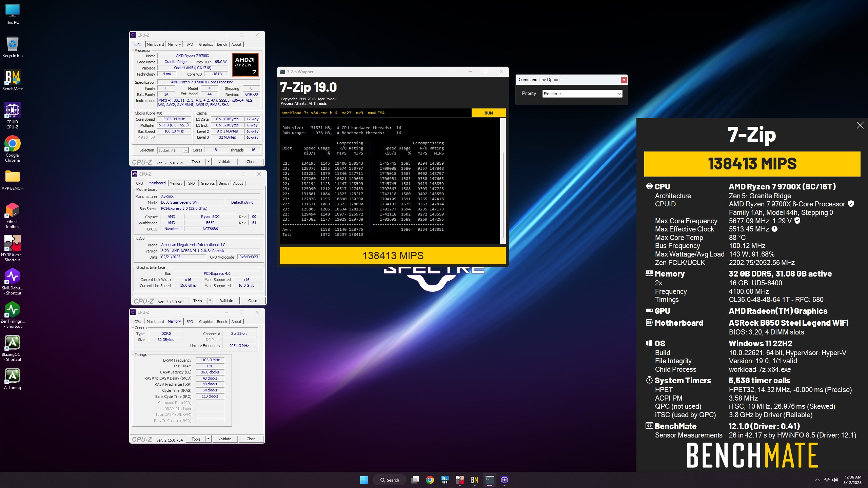Open the Socket #1 selection dropdown
The image size is (868, 488).
[173, 150]
